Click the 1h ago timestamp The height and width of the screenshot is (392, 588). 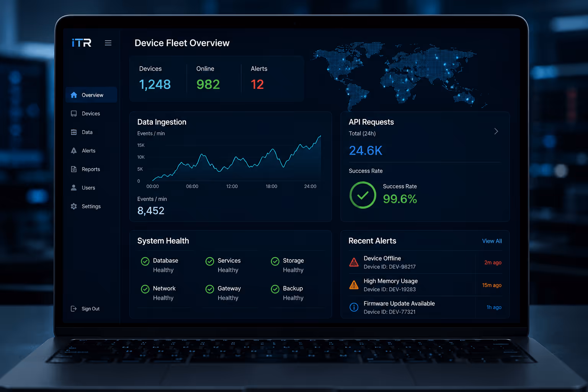494,307
